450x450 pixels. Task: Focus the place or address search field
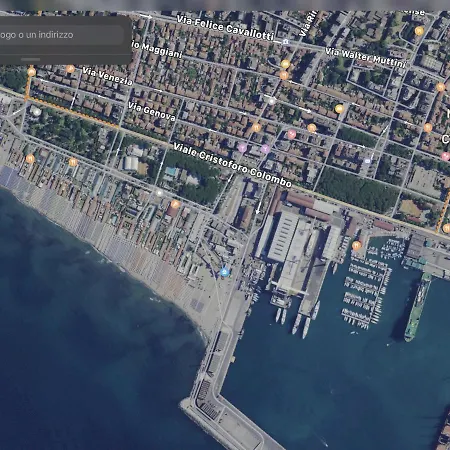tap(62, 35)
